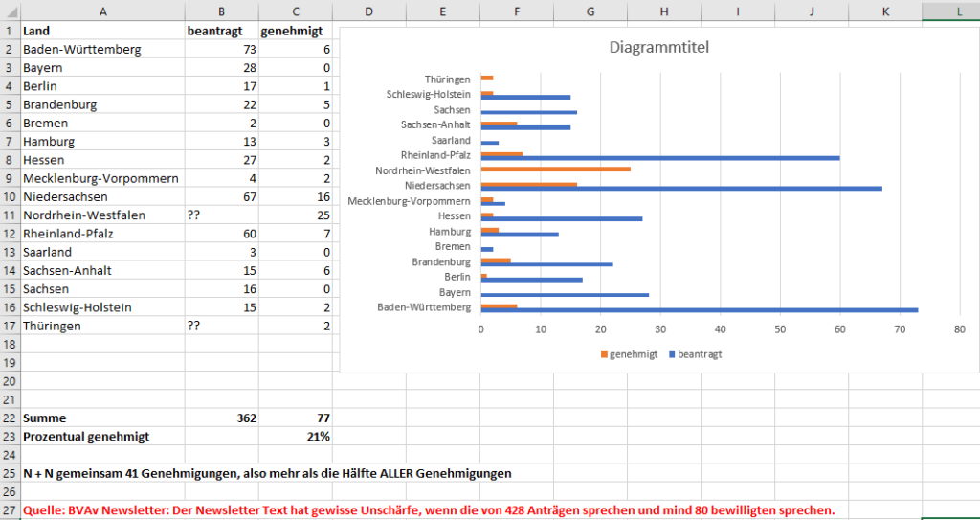Click 'Prozentual genehmigt' label cell
Viewport: 980px width, 520px height.
click(x=102, y=437)
